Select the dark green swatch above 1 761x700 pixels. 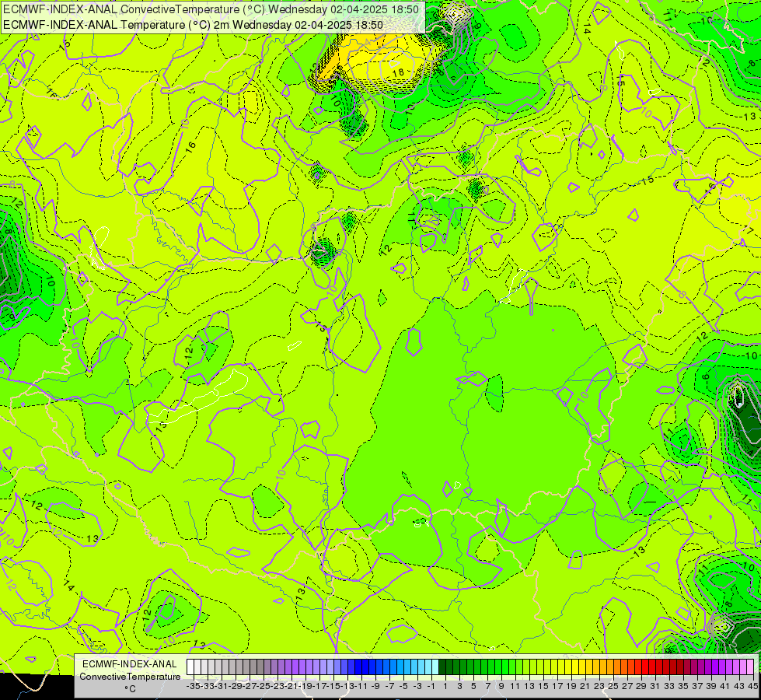click(x=442, y=667)
